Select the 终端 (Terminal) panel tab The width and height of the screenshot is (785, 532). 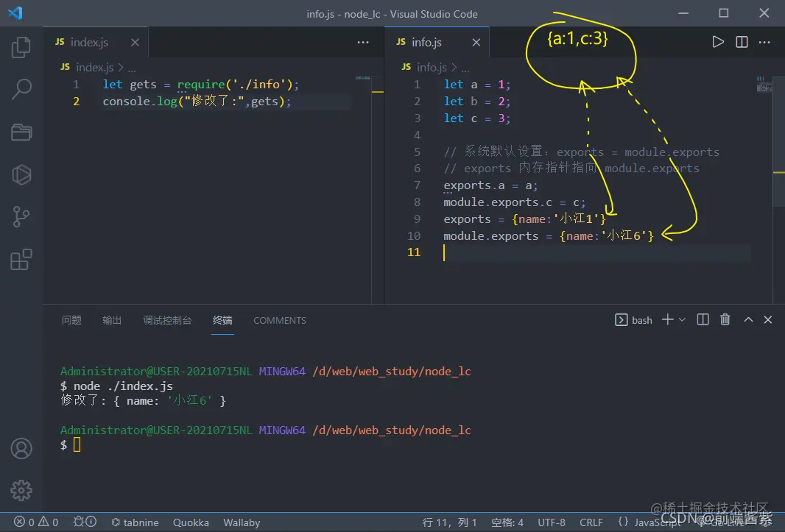coord(222,320)
